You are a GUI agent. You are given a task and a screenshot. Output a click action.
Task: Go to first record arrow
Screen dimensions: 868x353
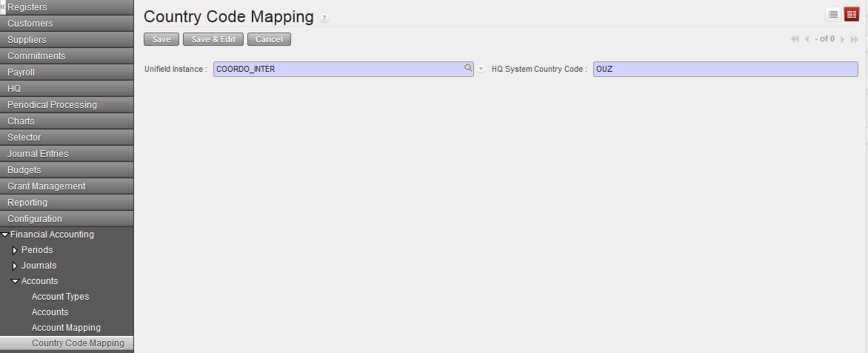coord(795,39)
